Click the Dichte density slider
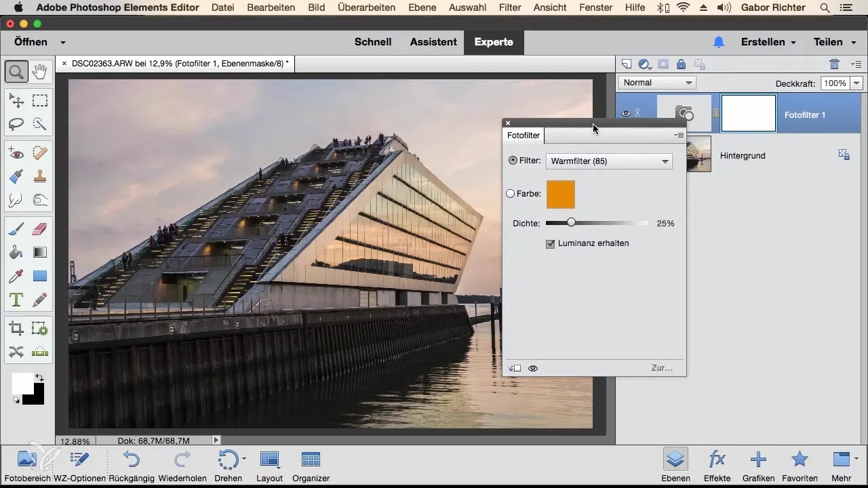This screenshot has width=868, height=488. pos(597,222)
